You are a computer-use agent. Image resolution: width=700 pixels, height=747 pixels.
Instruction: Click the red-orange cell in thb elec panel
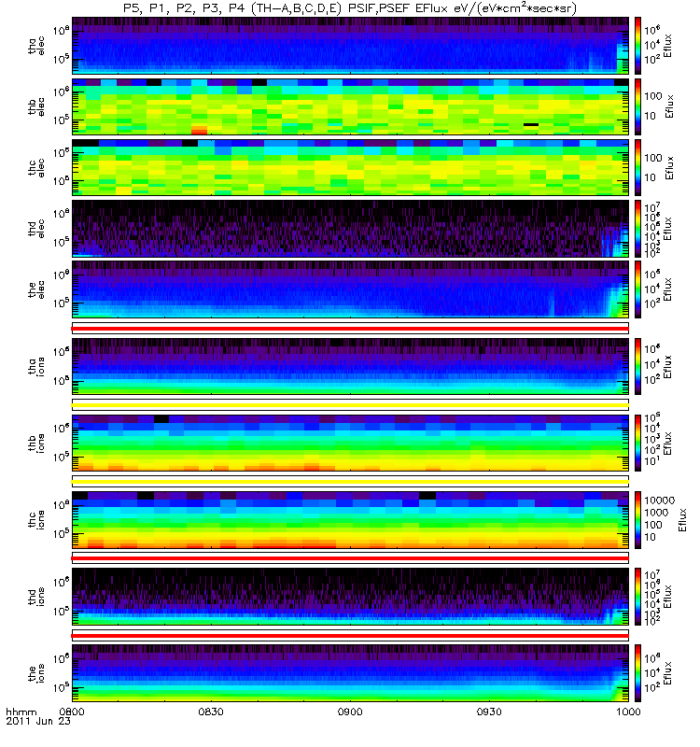click(200, 131)
